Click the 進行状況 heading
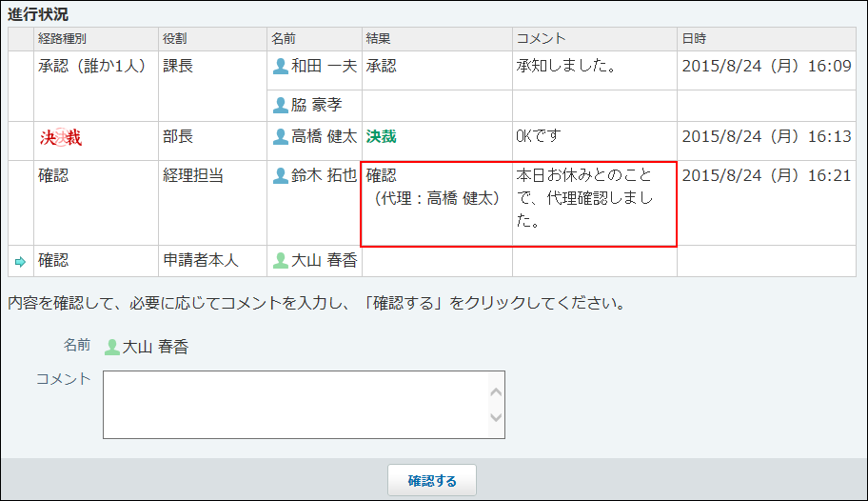Screen dimensions: 868x501 coord(38,14)
